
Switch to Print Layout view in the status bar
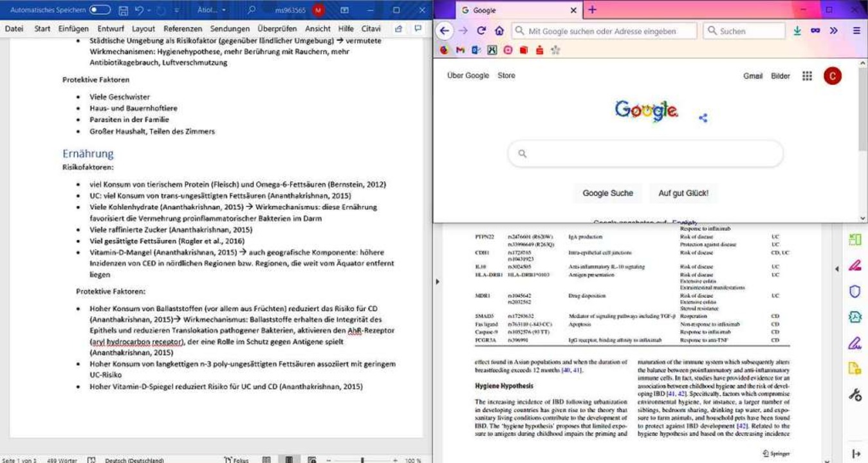pos(289,460)
